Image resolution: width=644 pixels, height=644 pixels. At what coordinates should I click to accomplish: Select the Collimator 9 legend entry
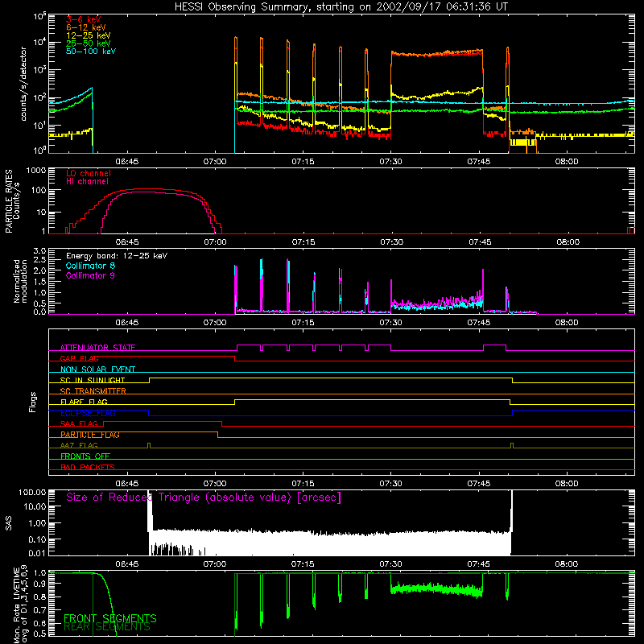click(90, 275)
